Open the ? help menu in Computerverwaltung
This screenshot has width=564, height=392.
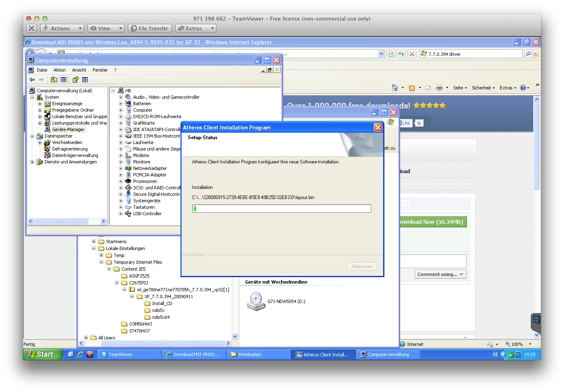(115, 70)
